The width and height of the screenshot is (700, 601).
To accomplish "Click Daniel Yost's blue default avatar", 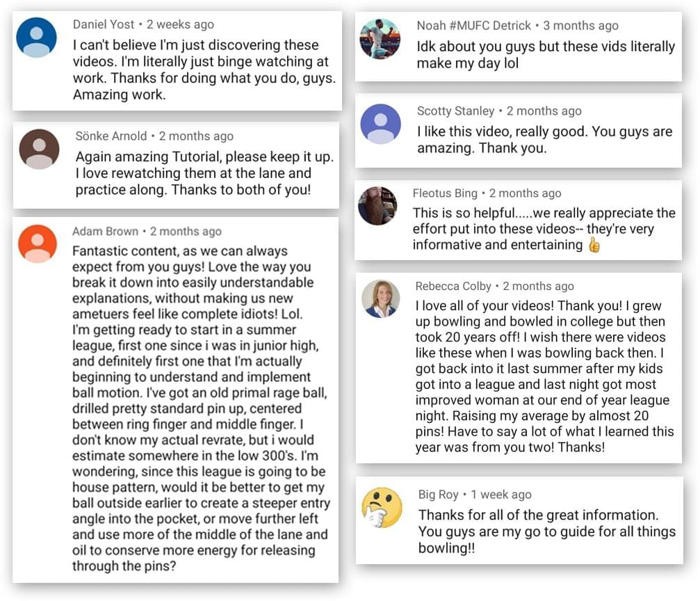I will pos(37,38).
